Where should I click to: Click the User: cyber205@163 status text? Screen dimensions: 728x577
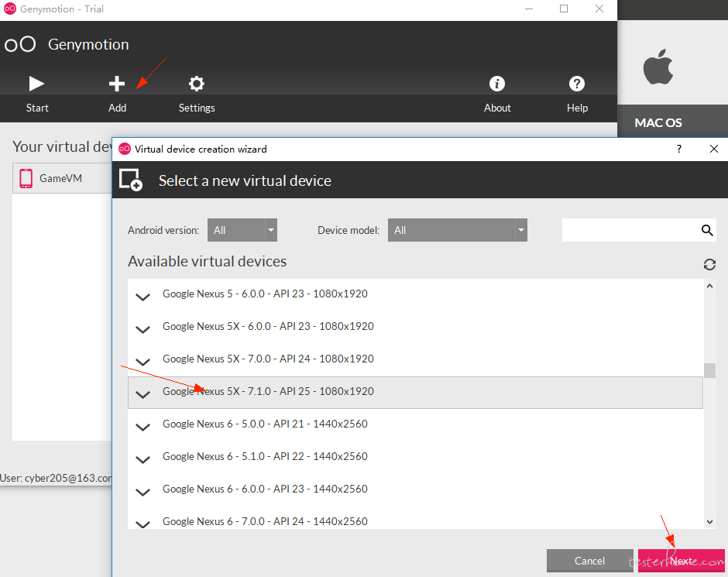pos(56,478)
